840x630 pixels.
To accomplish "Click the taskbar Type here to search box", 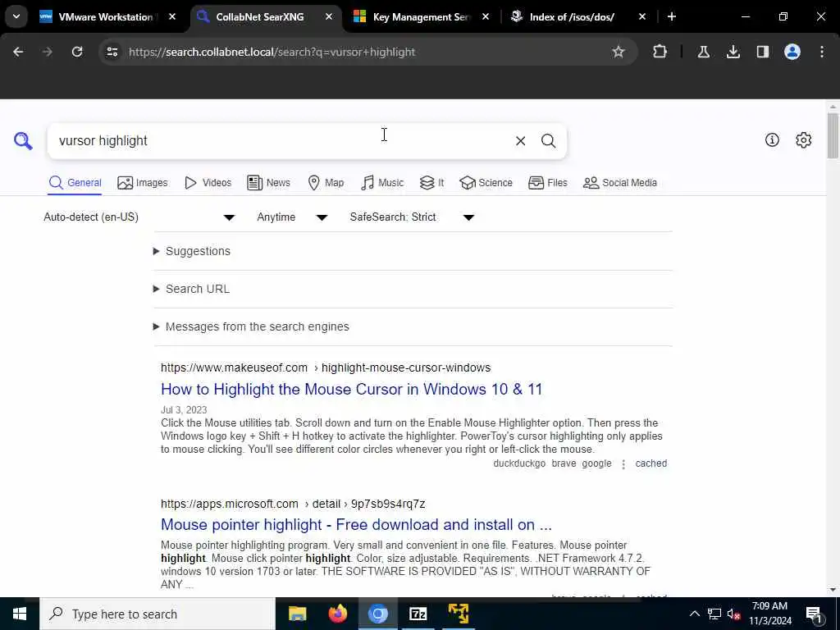I will click(157, 614).
